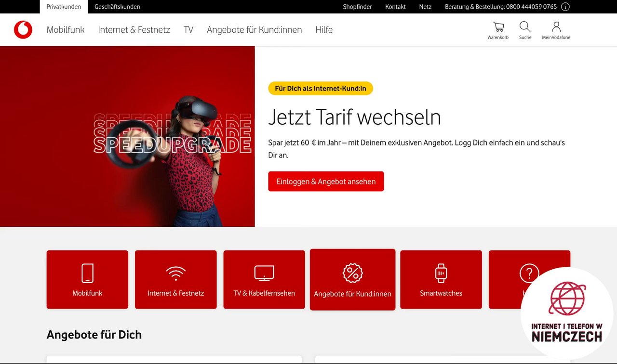Open the Shopfinder link
This screenshot has width=617, height=364.
pyautogui.click(x=357, y=7)
